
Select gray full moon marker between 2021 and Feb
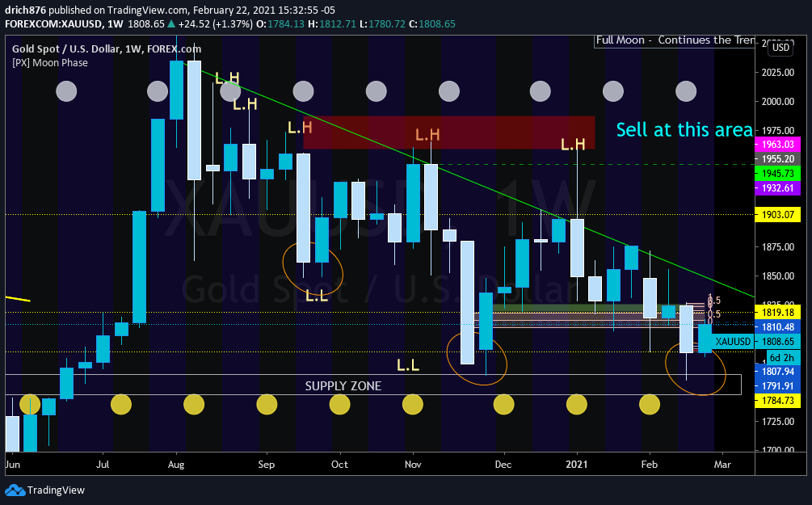613,91
